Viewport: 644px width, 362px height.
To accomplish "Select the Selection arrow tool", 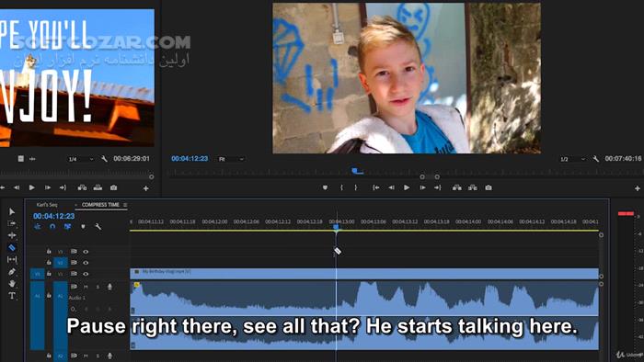I will pyautogui.click(x=12, y=211).
